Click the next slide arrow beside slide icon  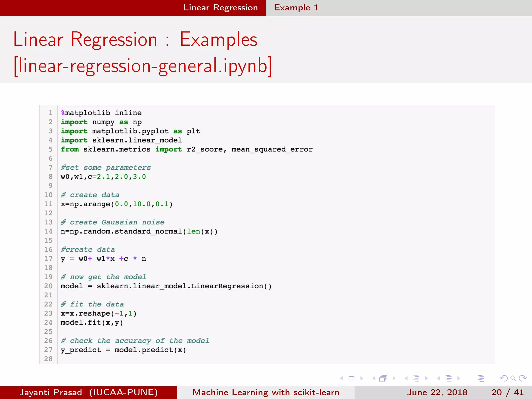coord(362,378)
